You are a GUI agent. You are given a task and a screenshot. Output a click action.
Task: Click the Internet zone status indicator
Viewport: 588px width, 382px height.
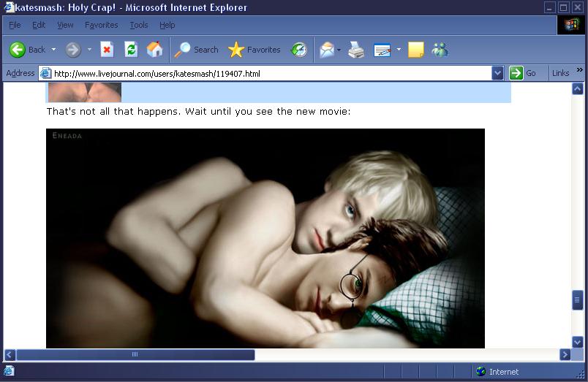coord(497,372)
